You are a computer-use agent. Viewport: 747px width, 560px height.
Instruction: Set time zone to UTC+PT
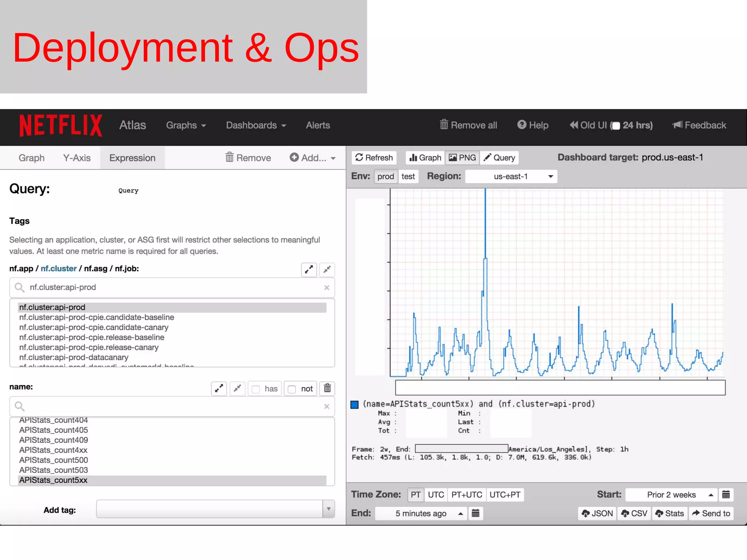[505, 495]
